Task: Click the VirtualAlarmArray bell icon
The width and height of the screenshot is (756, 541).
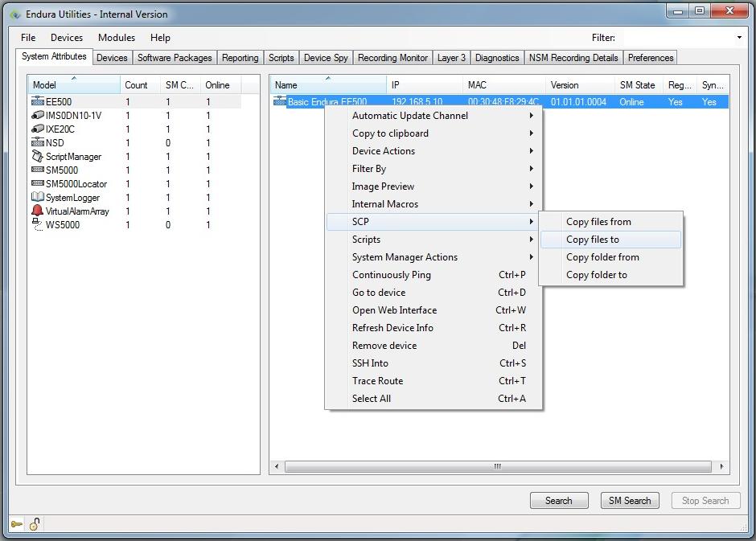Action: pyautogui.click(x=38, y=210)
